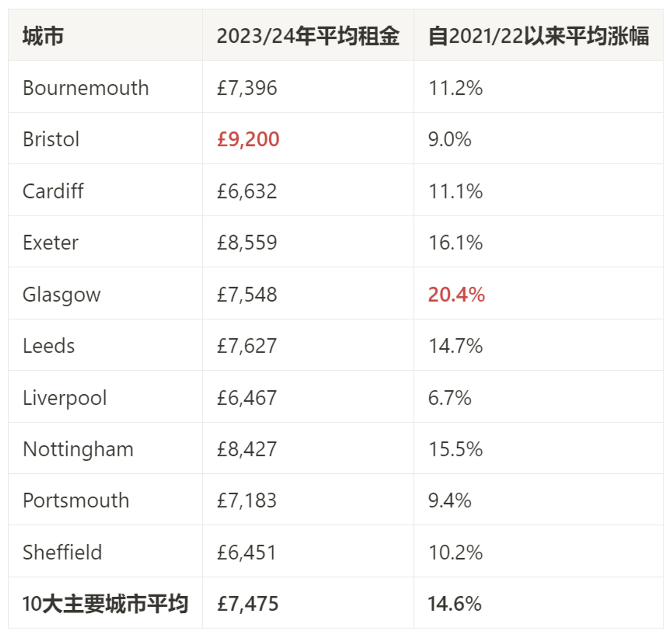
Task: Click the Leeds 14.7% increase value
Action: (455, 346)
